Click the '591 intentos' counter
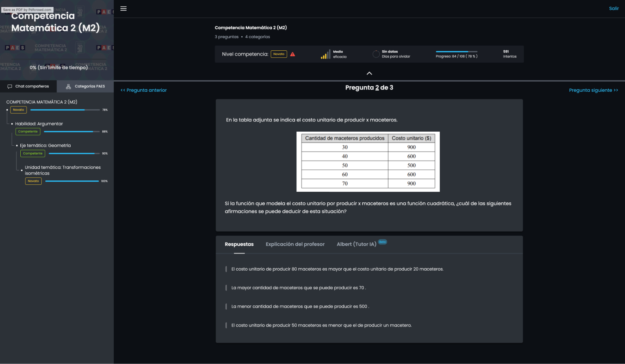This screenshot has width=625, height=364. [509, 54]
